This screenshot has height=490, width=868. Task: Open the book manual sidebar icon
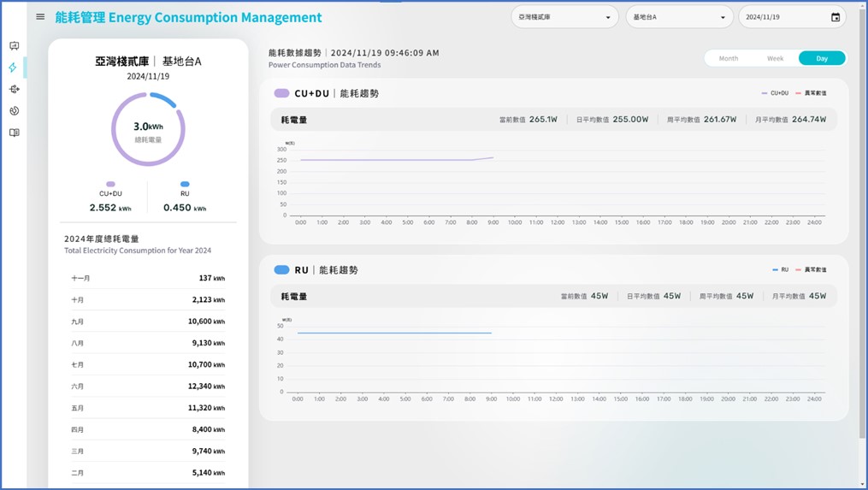14,133
